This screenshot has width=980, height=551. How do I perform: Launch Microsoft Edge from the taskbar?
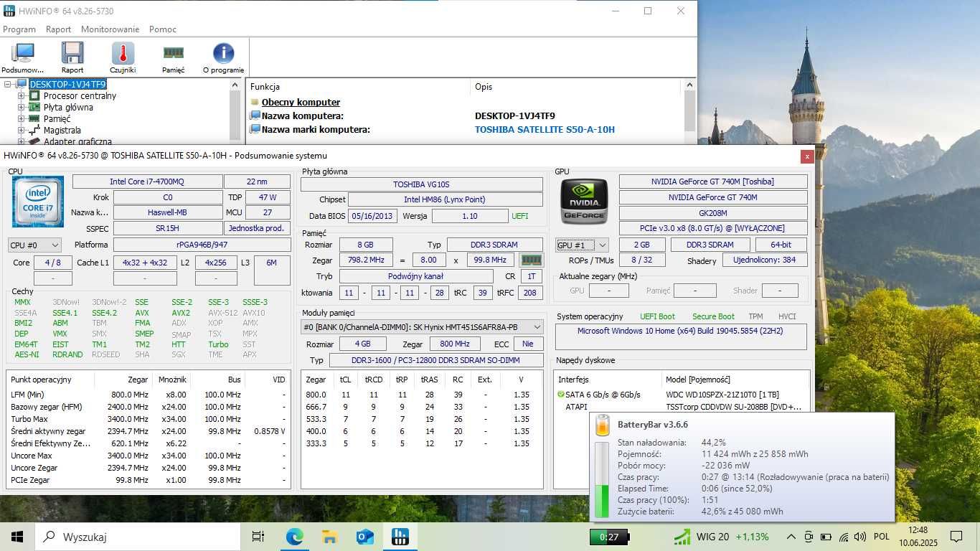coord(295,537)
